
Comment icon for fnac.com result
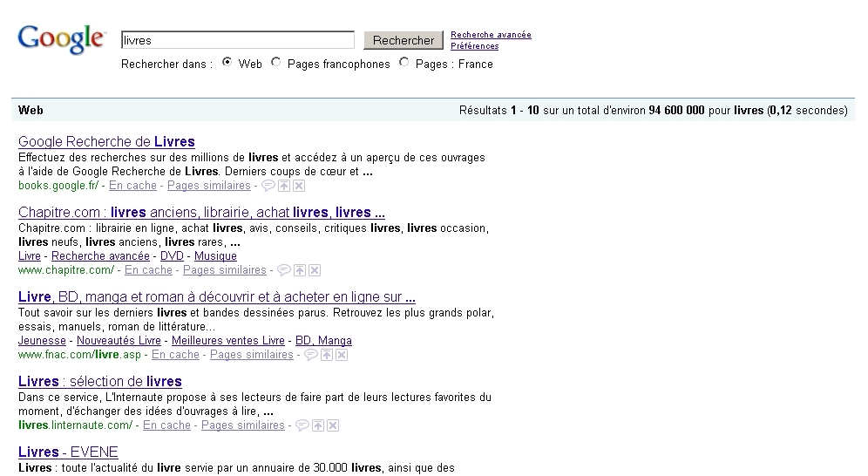pos(310,356)
